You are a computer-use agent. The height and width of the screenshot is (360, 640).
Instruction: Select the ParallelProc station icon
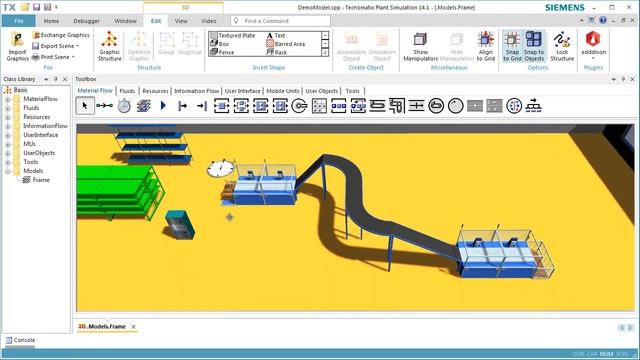pyautogui.click(x=241, y=106)
